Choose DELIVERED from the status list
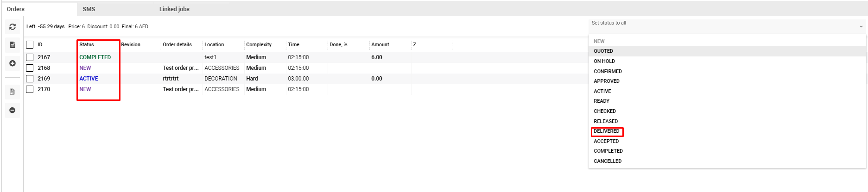 (x=607, y=131)
